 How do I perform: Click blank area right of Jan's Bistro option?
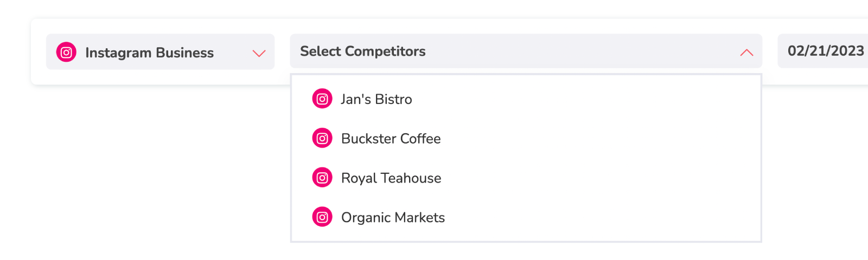coord(586,99)
